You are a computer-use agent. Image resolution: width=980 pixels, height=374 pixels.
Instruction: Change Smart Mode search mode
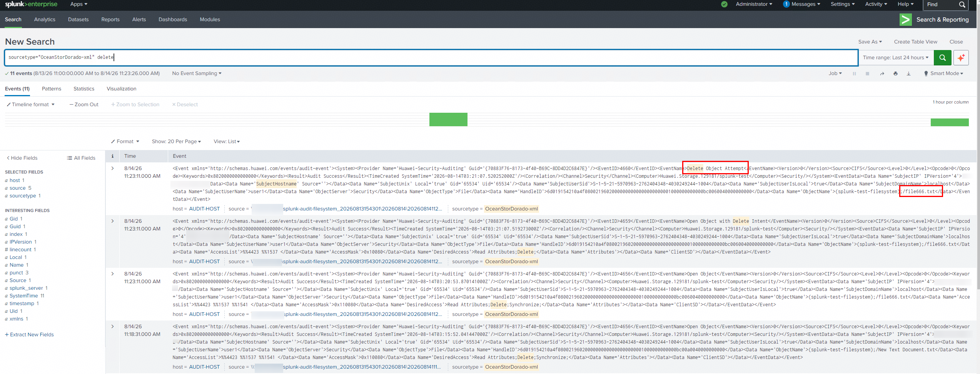click(x=944, y=73)
